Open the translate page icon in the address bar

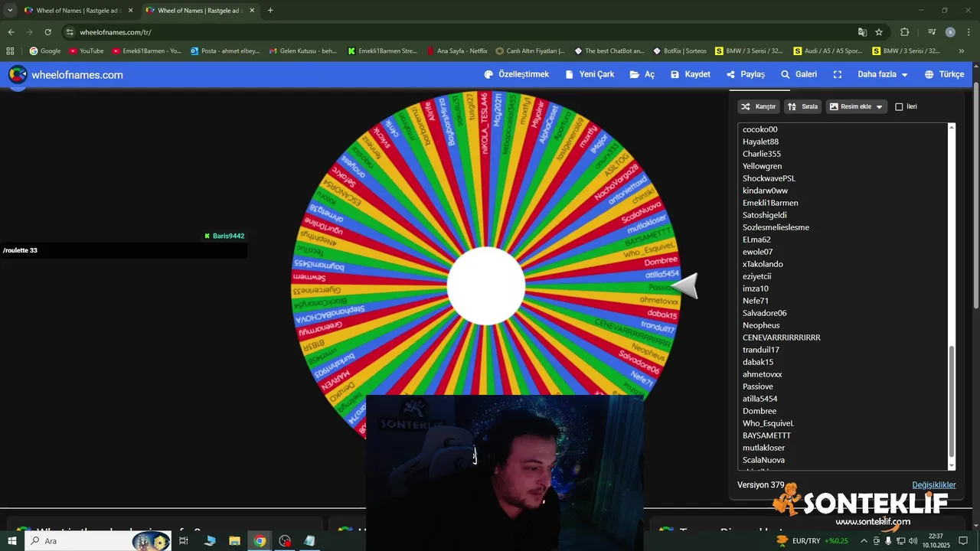[x=862, y=32]
